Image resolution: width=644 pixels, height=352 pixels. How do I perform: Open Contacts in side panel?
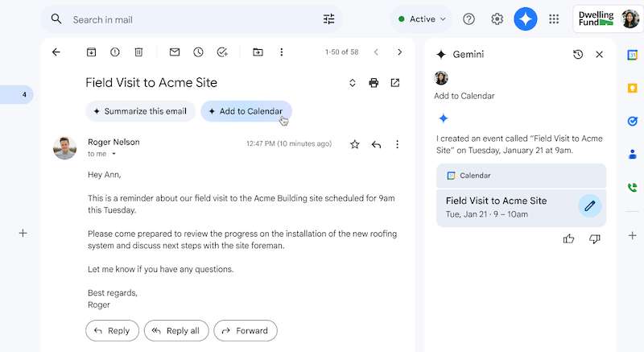tap(633, 154)
